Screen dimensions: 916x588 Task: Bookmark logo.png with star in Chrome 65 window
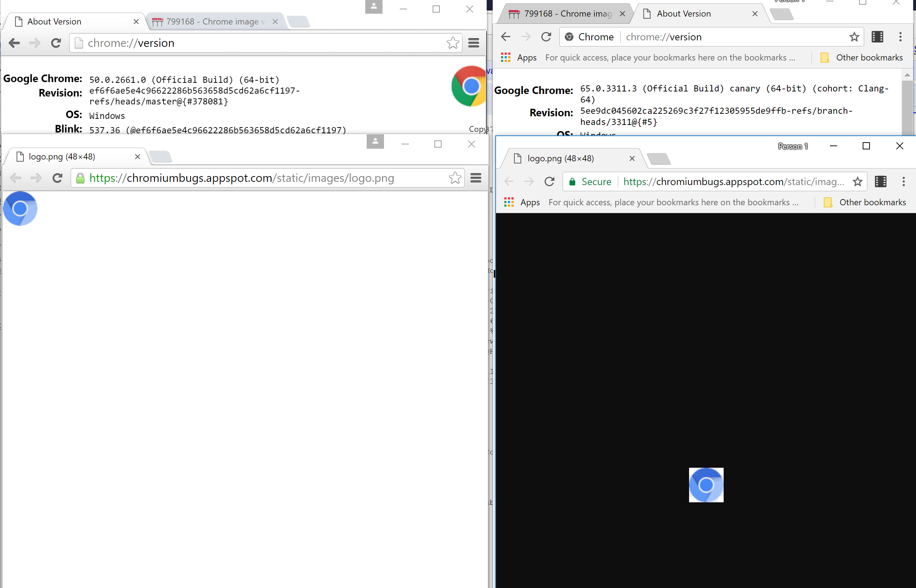[x=858, y=181]
